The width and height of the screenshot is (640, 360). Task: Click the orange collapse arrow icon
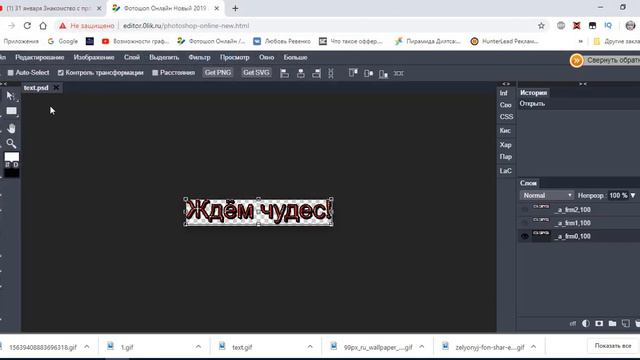coord(576,60)
